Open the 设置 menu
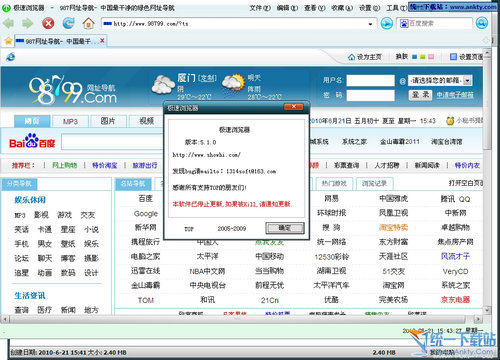Viewport: 500px width, 360px height. point(369,8)
